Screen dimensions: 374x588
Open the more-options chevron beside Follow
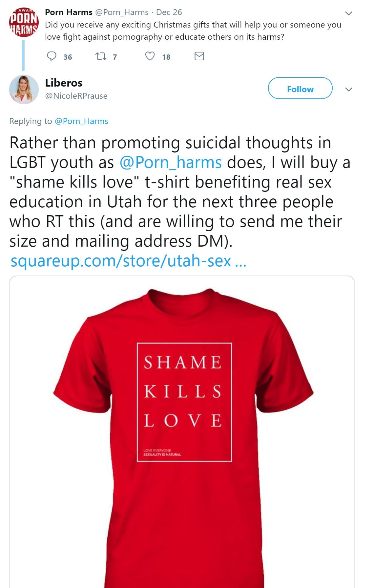coord(349,90)
